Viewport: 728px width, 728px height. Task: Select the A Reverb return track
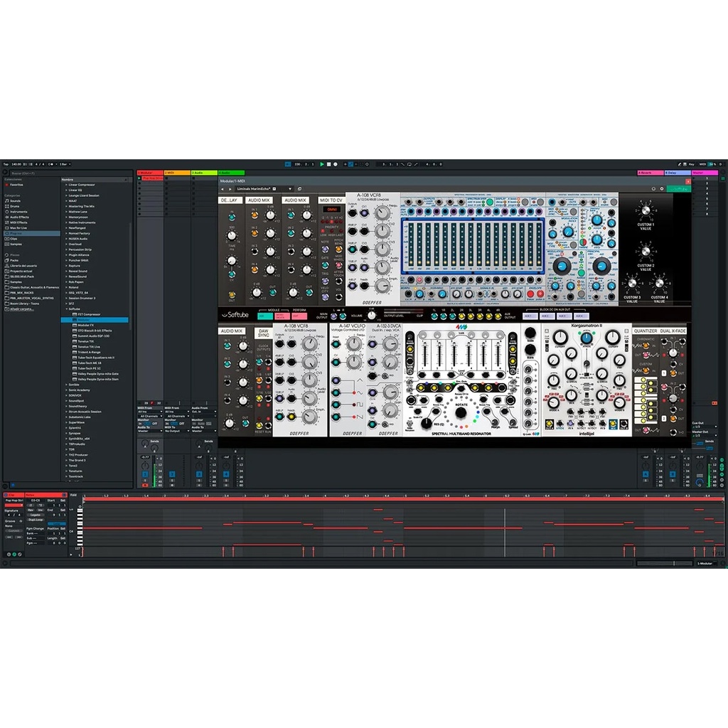[x=651, y=173]
